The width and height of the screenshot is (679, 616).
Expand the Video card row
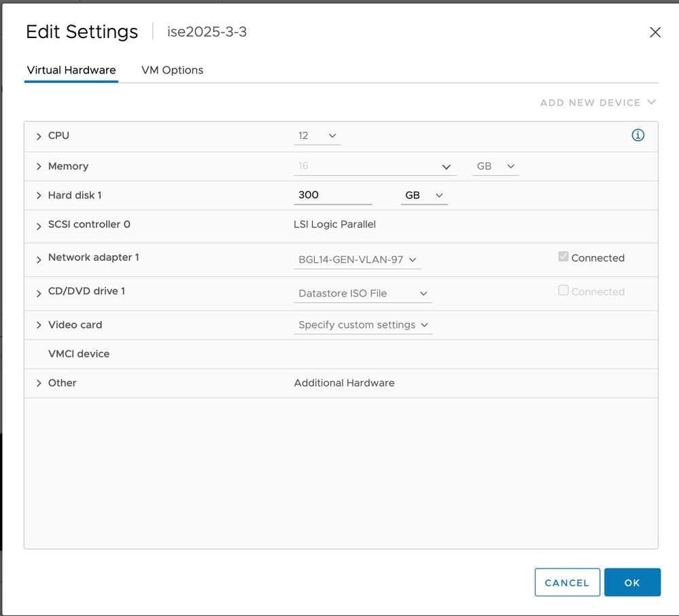[x=39, y=326]
